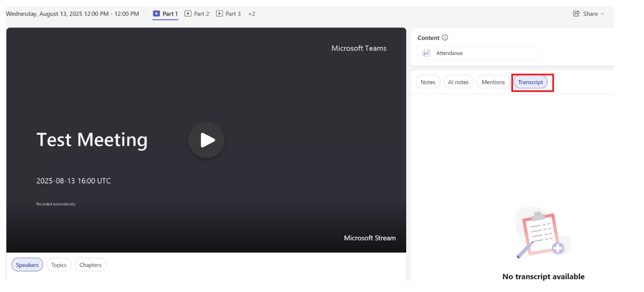
Task: Play the Test Meeting recording
Action: (x=206, y=140)
